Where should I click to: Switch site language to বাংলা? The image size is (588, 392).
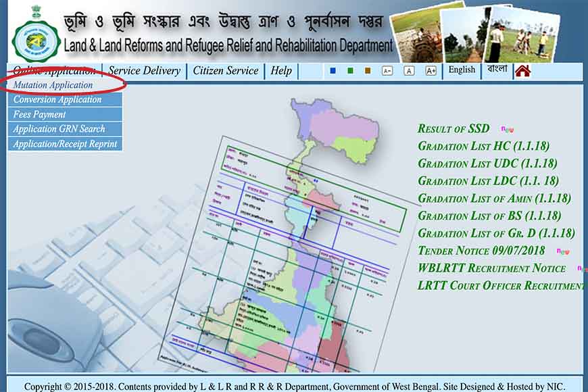(x=495, y=70)
